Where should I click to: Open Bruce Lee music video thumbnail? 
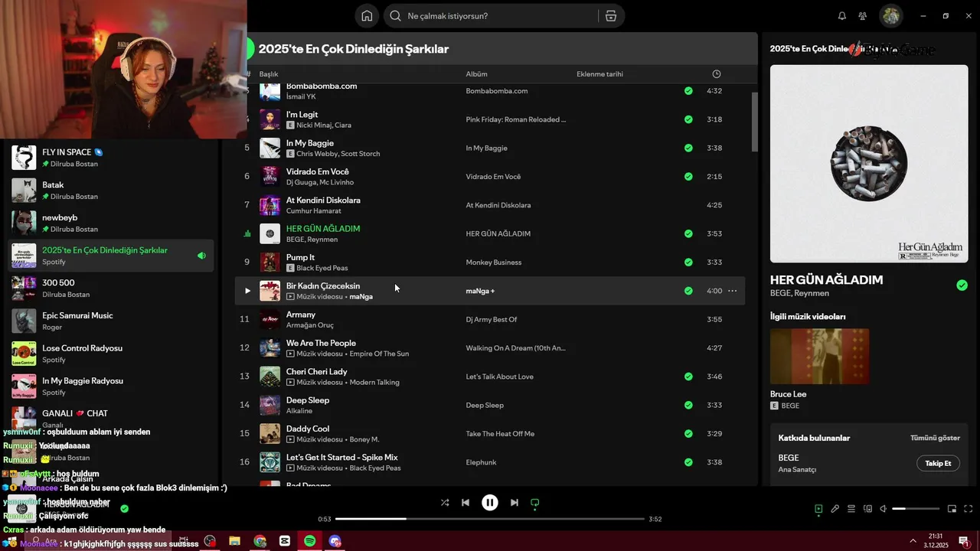(819, 357)
